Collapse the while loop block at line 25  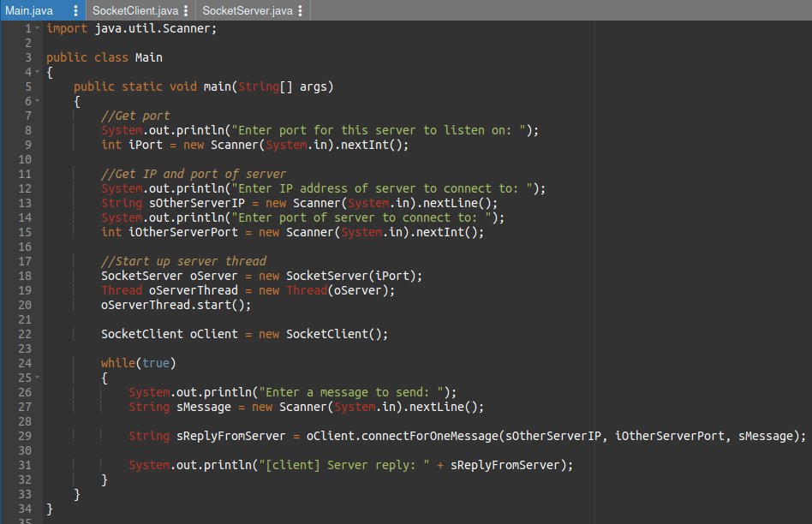(x=38, y=378)
